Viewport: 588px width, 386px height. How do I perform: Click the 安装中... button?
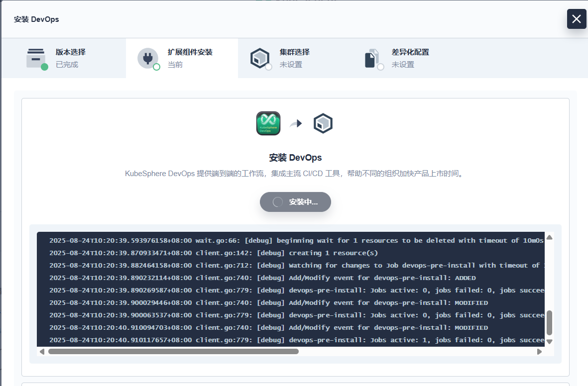click(x=296, y=202)
